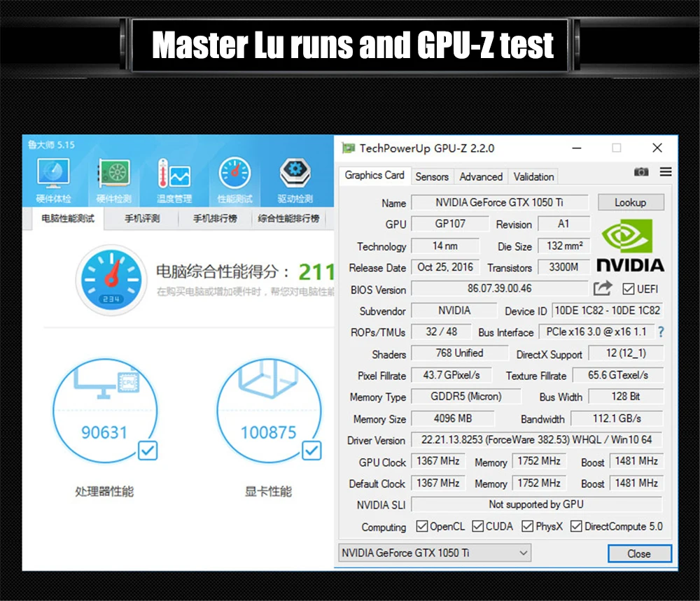Click the large speedometer score gauge
Viewport: 700px width, 601px height.
111,280
